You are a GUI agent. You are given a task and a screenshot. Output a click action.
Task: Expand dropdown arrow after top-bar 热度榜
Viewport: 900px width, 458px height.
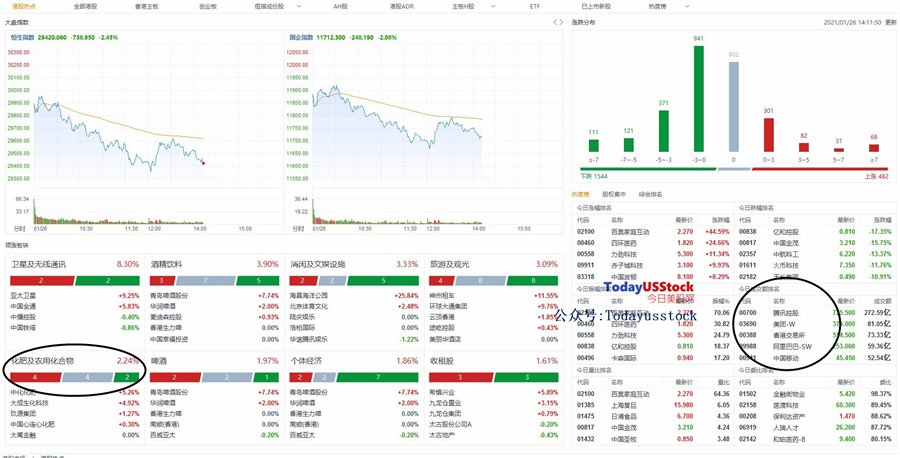pyautogui.click(x=686, y=6)
